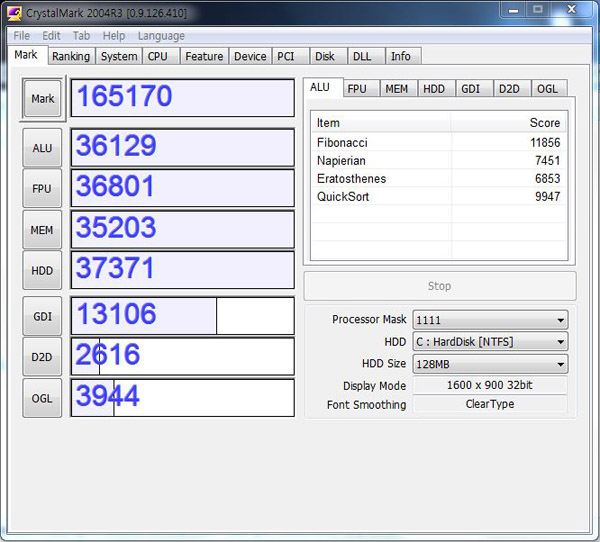
Task: Select the OGL results sub-tab
Action: (548, 89)
